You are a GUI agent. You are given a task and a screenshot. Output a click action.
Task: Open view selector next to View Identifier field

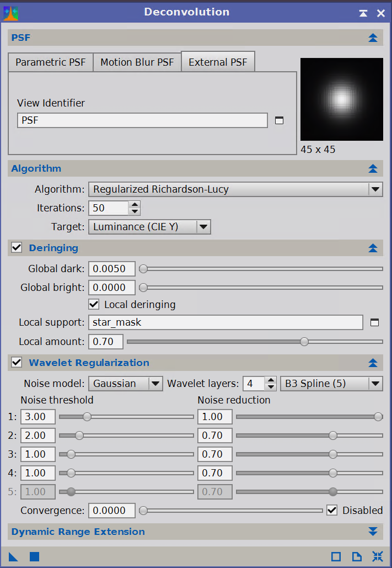(279, 120)
